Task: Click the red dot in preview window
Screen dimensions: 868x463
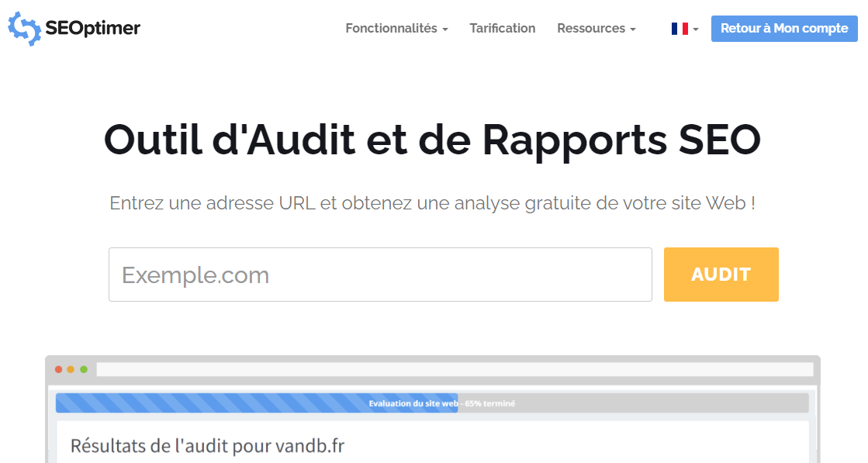Action: pos(58,369)
